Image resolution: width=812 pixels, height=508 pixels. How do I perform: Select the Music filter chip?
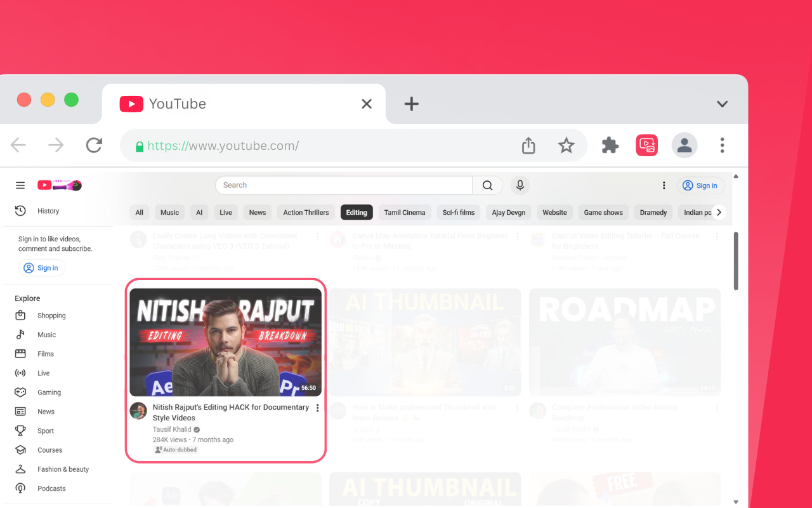tap(169, 213)
